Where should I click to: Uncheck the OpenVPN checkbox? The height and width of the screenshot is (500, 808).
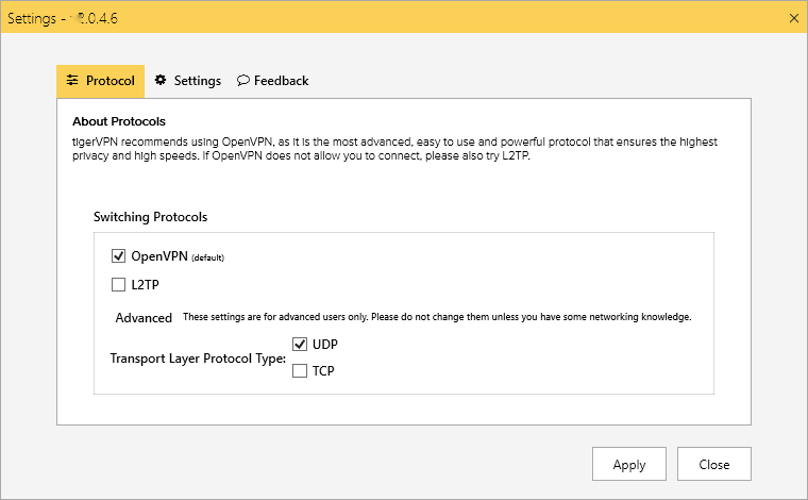[119, 257]
